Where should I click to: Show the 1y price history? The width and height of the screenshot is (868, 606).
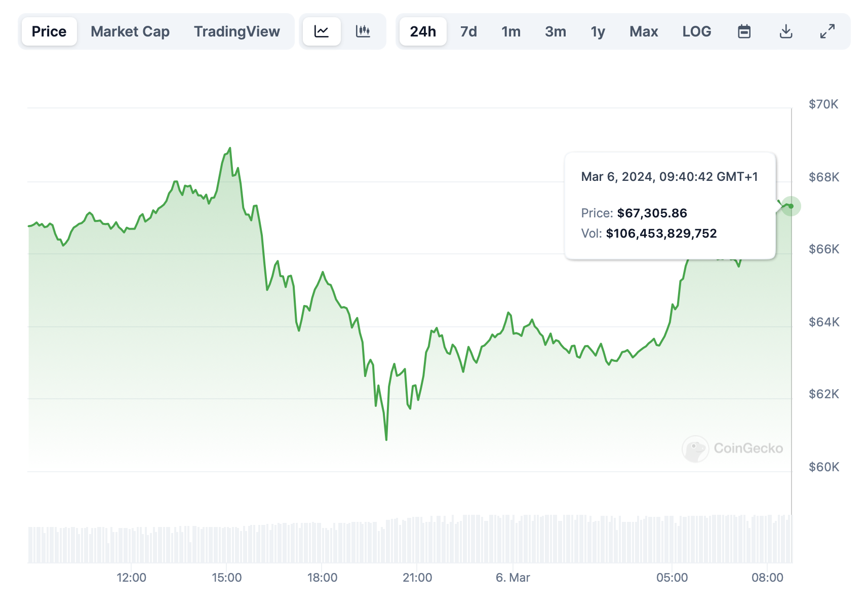coord(598,31)
